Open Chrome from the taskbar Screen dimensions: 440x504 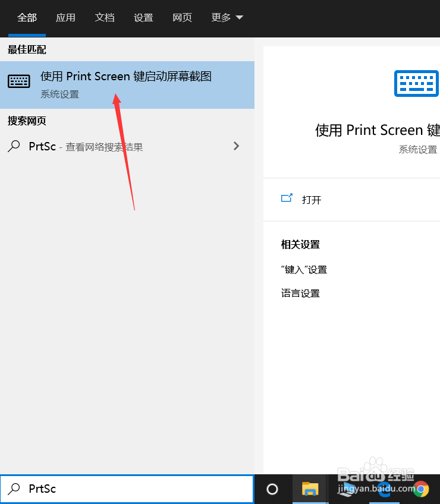click(421, 489)
